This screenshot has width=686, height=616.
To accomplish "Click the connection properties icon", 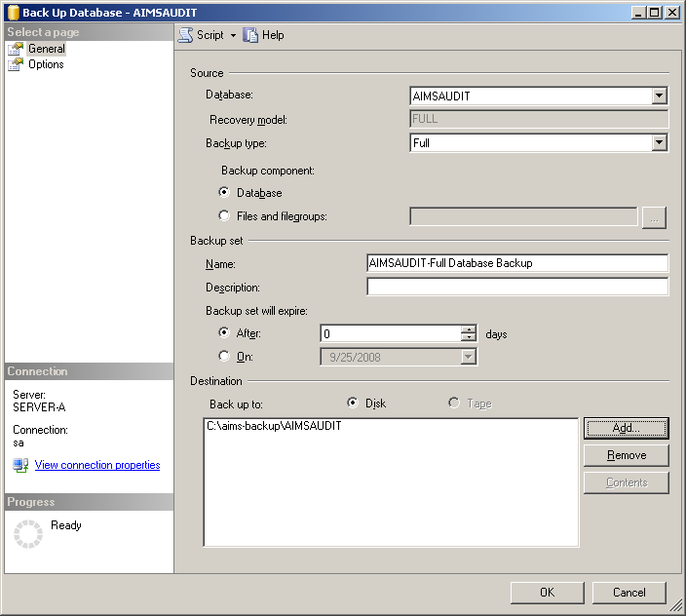I will (x=20, y=465).
